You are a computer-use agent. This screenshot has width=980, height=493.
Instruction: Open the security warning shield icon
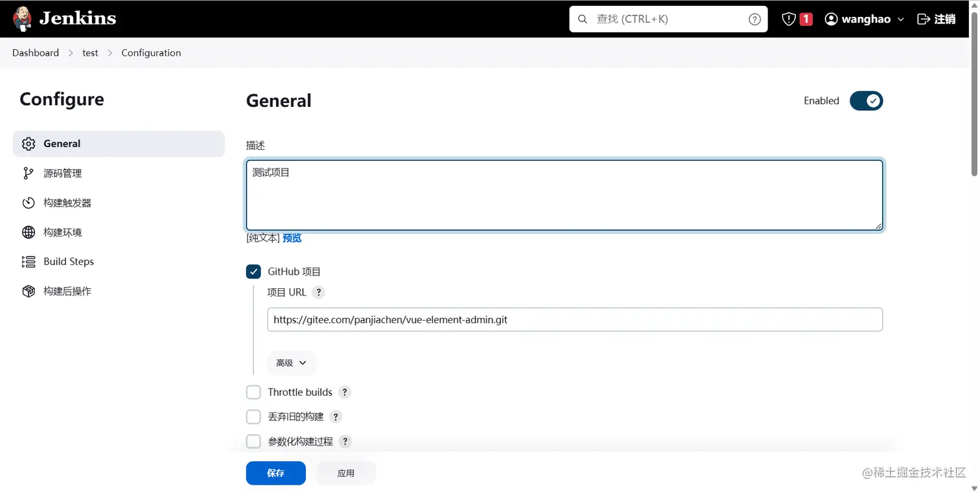pos(788,19)
